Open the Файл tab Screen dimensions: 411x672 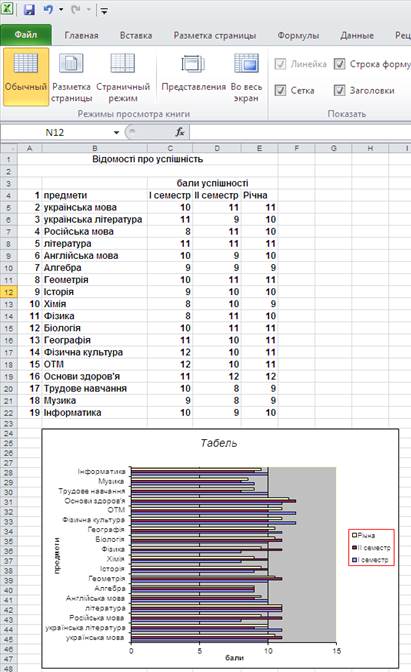click(x=26, y=35)
